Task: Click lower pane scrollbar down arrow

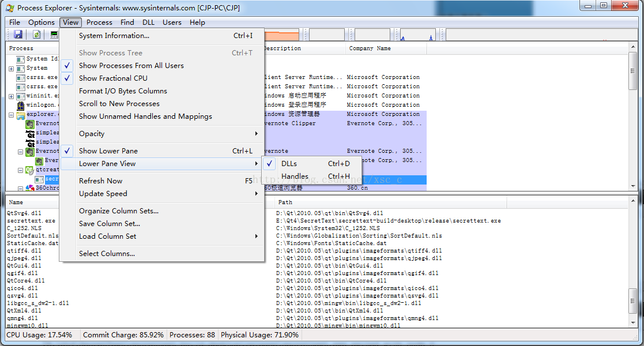Action: 633,323
